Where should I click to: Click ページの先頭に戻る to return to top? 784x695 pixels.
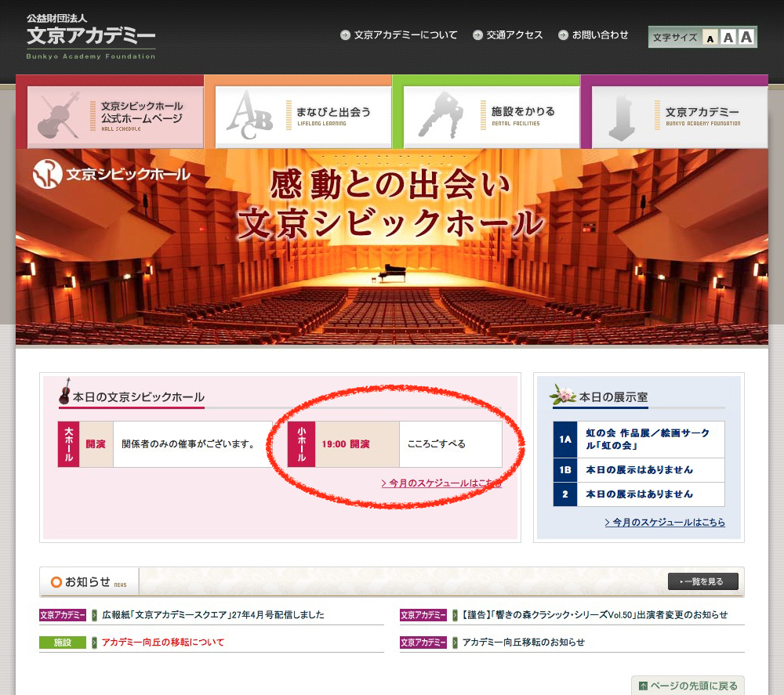[x=687, y=686]
